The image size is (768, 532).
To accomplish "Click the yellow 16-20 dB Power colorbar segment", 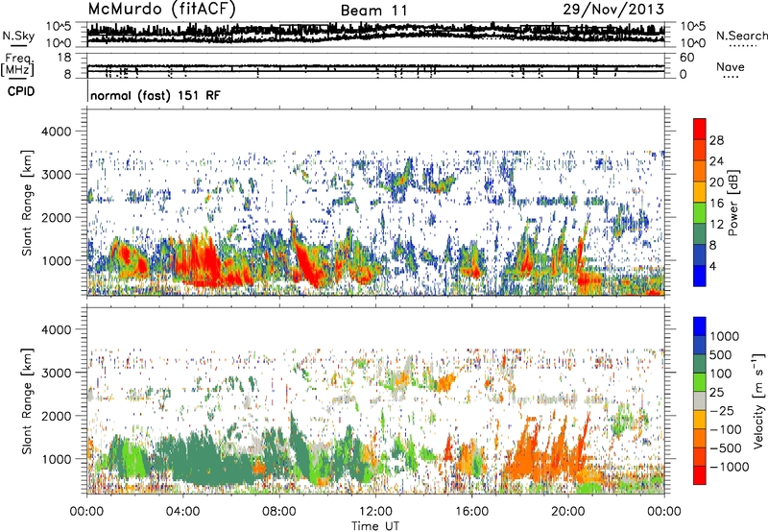I will 700,192.
